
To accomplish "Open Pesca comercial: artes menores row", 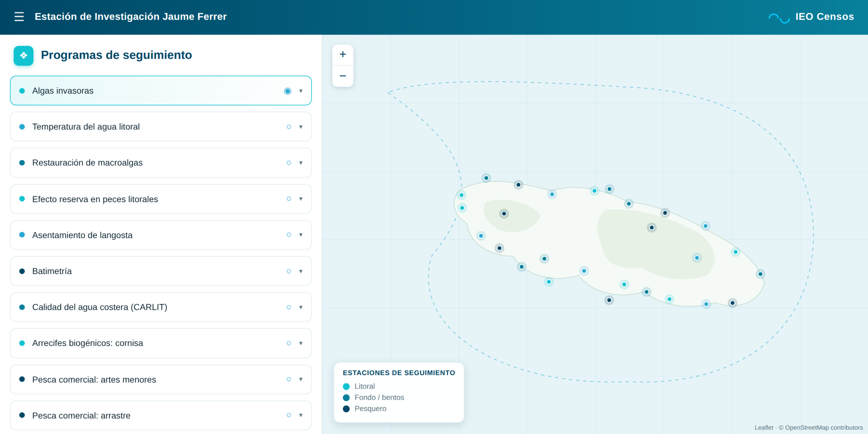I will point(161,379).
